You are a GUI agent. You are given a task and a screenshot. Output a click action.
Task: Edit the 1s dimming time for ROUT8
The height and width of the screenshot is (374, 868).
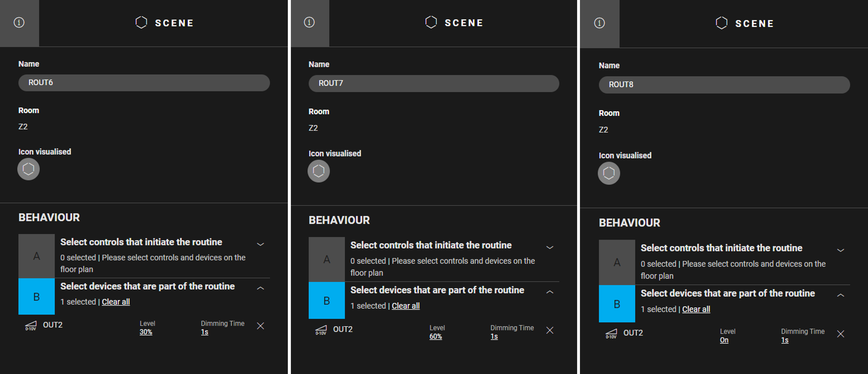785,340
